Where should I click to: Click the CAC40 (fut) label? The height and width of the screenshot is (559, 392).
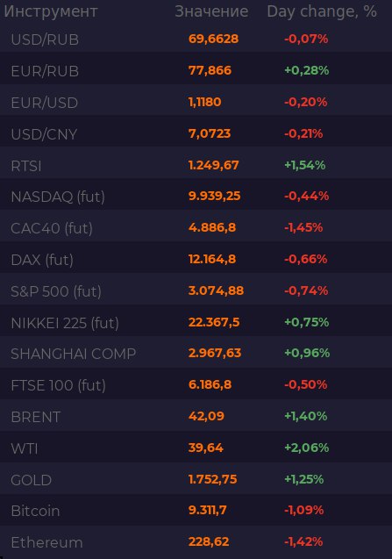point(52,228)
